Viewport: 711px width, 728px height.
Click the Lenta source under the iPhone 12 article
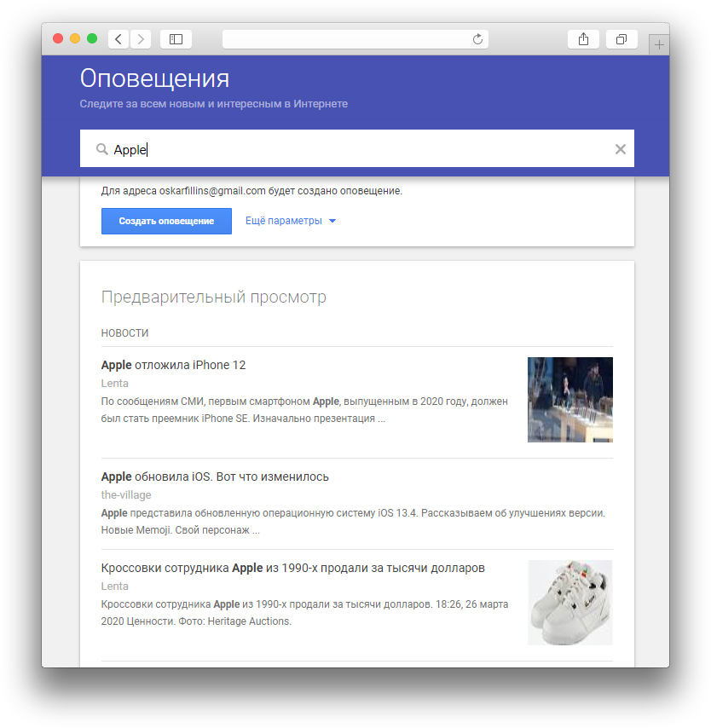pyautogui.click(x=115, y=384)
